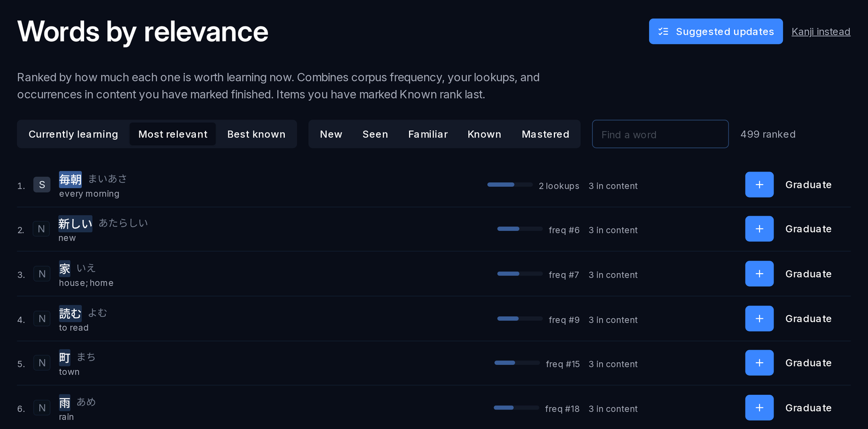Click the relevance bar for 雨
Viewport: 868px width, 429px height.
click(x=516, y=407)
